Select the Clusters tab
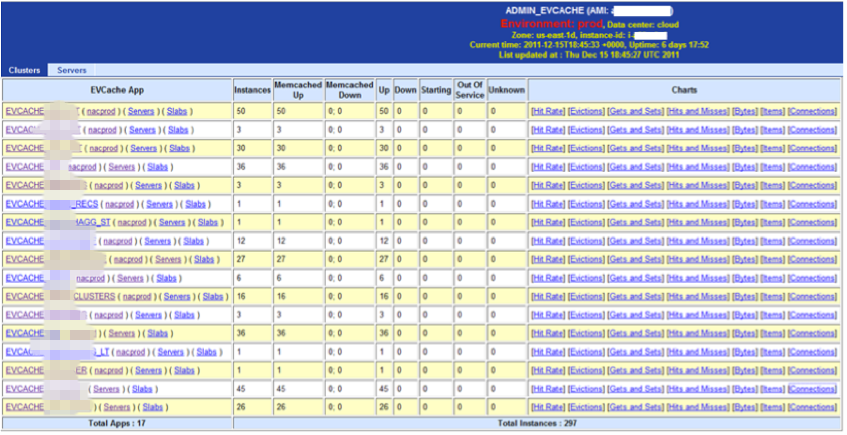Image resolution: width=847 pixels, height=435 pixels. 24,70
